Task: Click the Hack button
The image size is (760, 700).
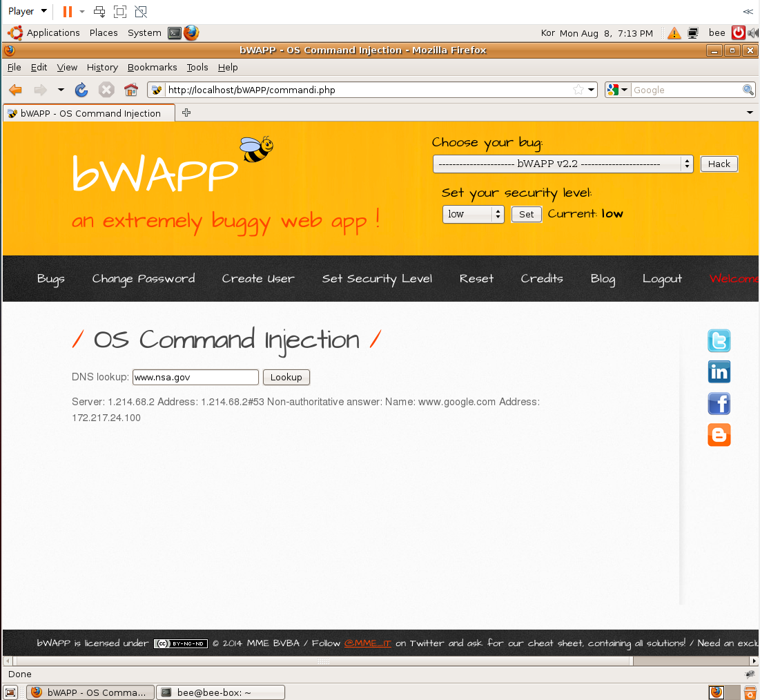Action: 719,164
